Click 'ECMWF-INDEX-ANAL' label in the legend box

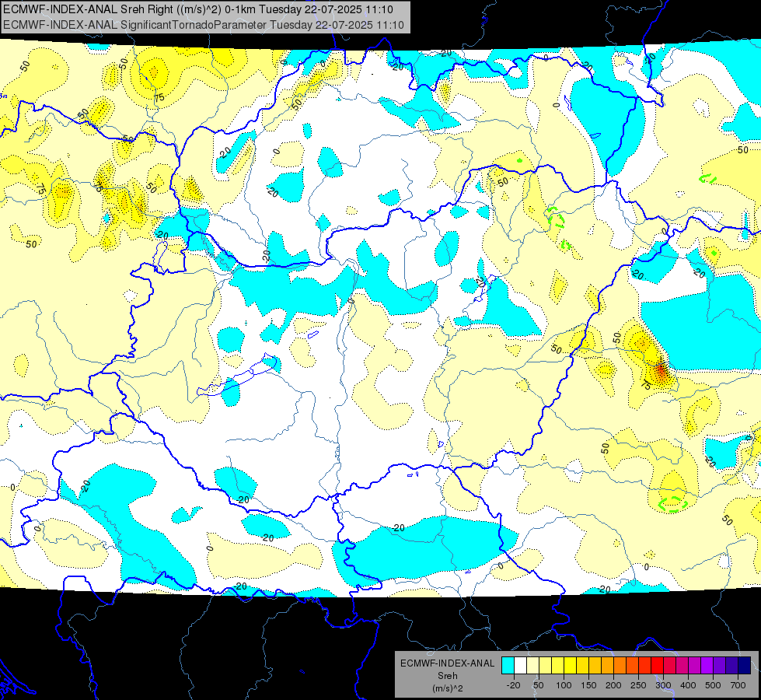(448, 663)
